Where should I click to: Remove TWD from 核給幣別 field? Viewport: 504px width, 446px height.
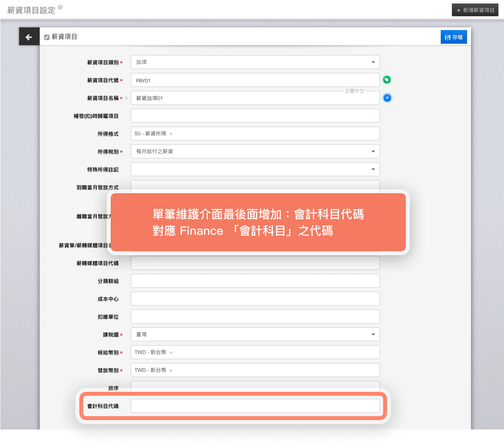[171, 353]
